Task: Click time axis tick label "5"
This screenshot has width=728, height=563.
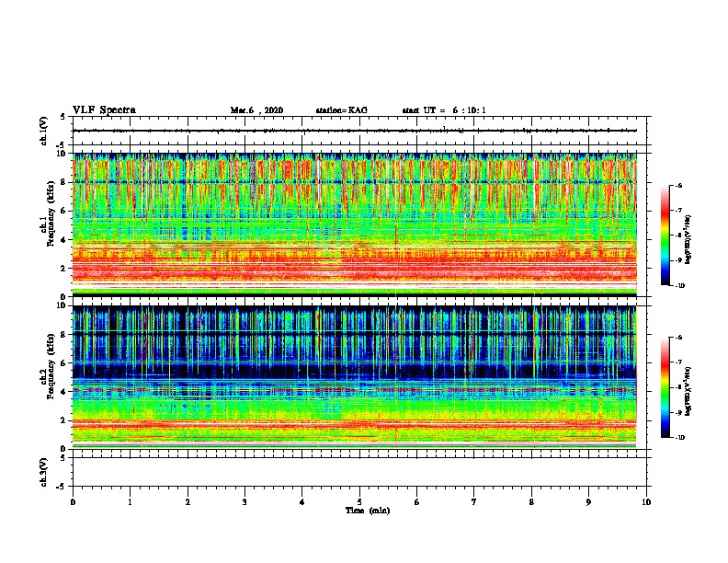Action: 359,502
